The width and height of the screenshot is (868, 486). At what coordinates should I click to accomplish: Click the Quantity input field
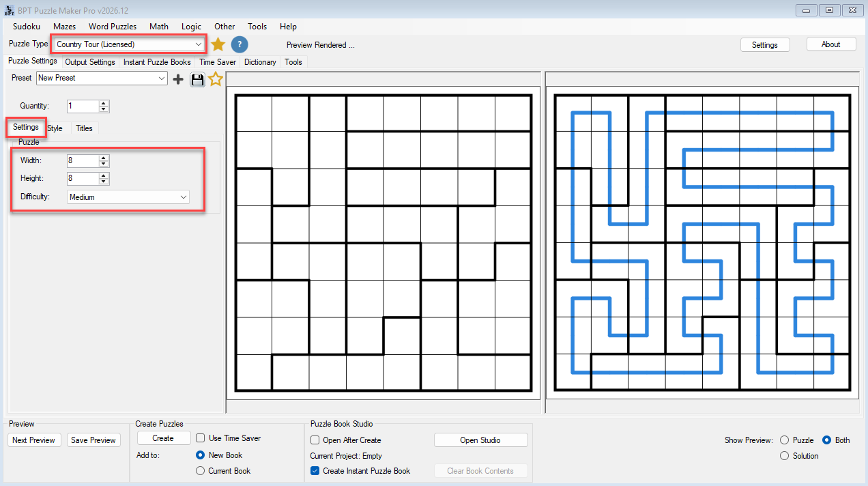coord(83,106)
